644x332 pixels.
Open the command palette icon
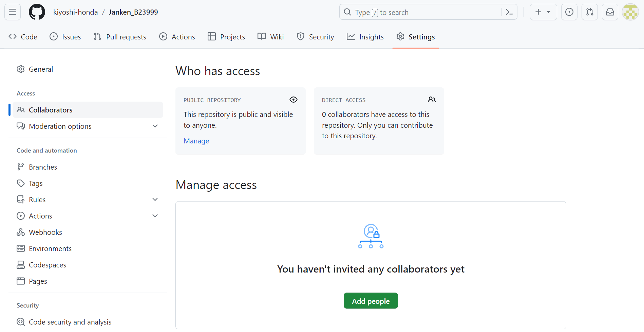pos(509,12)
